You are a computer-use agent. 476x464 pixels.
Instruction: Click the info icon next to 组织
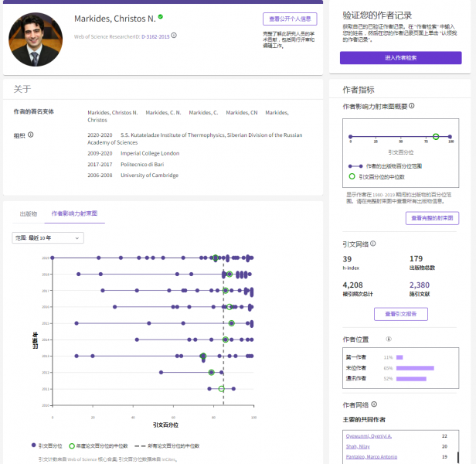(31, 134)
